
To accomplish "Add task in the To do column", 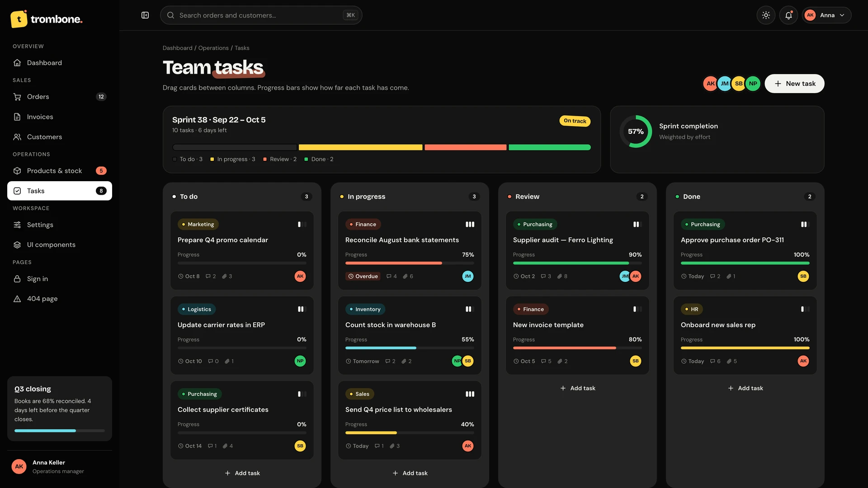I will tap(242, 473).
